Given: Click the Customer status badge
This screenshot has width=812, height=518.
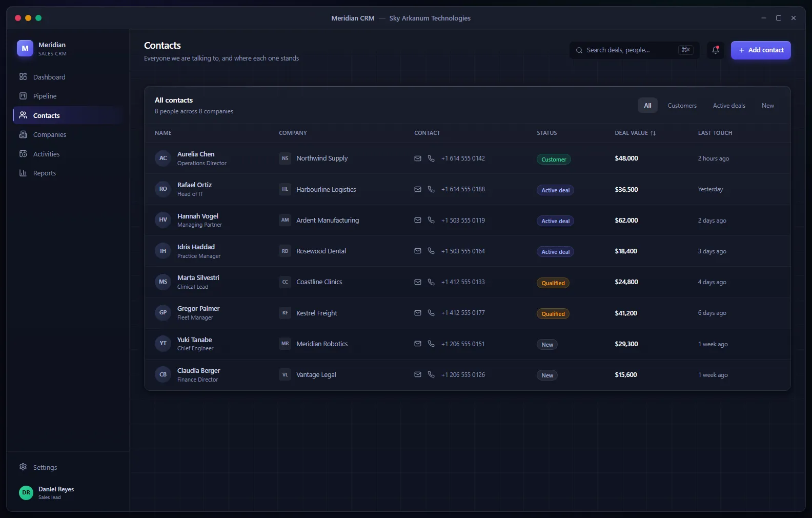Looking at the screenshot, I should (554, 160).
